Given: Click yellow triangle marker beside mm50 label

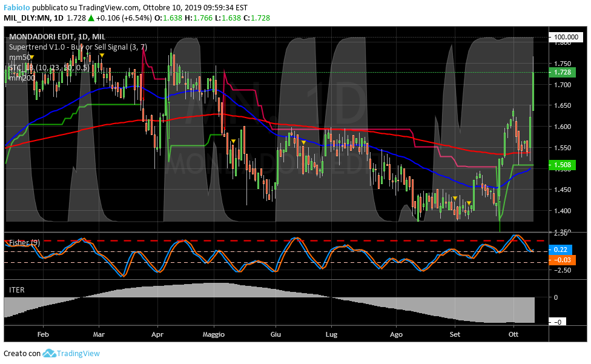Looking at the screenshot, I should [x=32, y=57].
